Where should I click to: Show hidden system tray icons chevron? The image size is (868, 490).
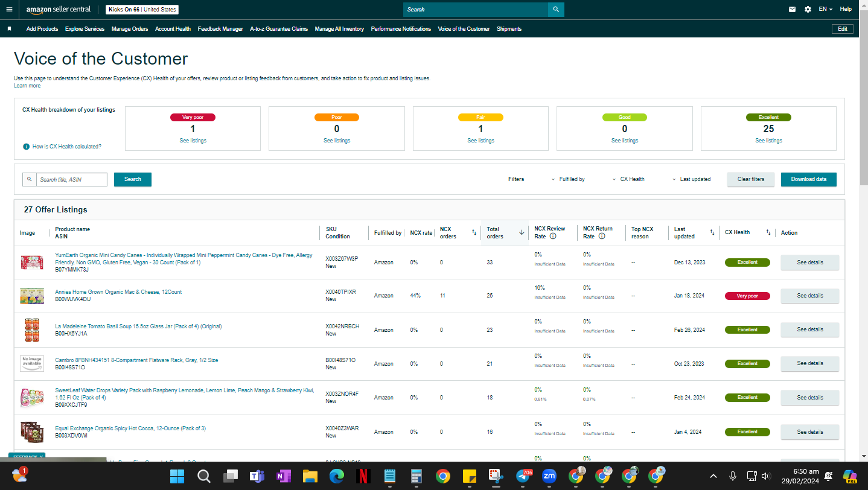713,476
